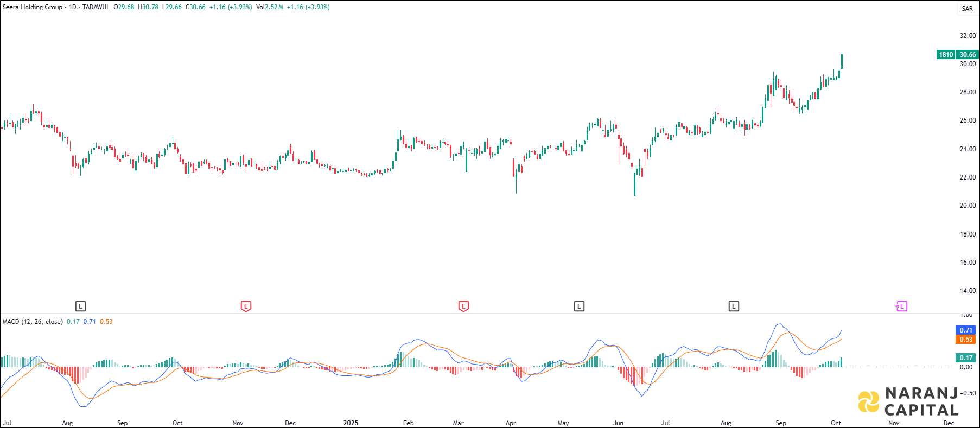Click the 32.00 price axis label
This screenshot has height=428, width=980.
click(x=968, y=36)
